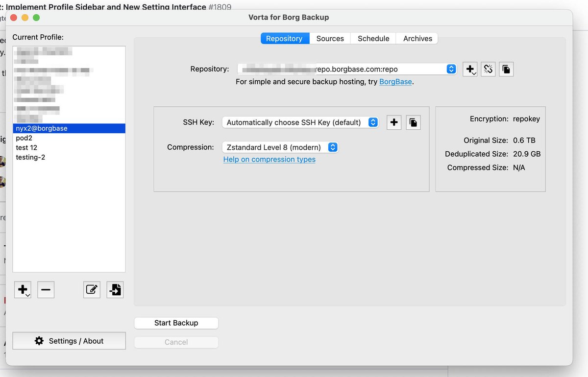
Task: Select the test 12 profile
Action: point(69,147)
